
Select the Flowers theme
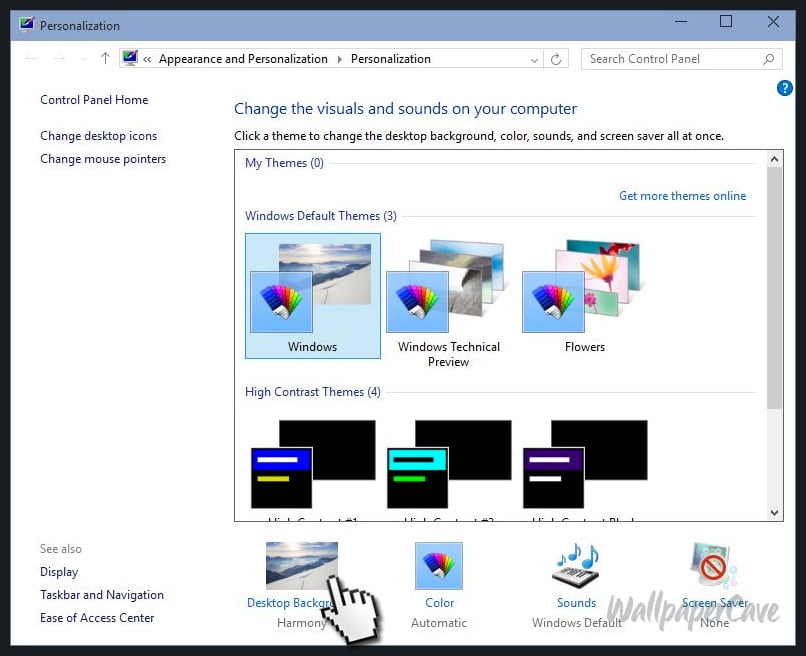click(x=584, y=296)
